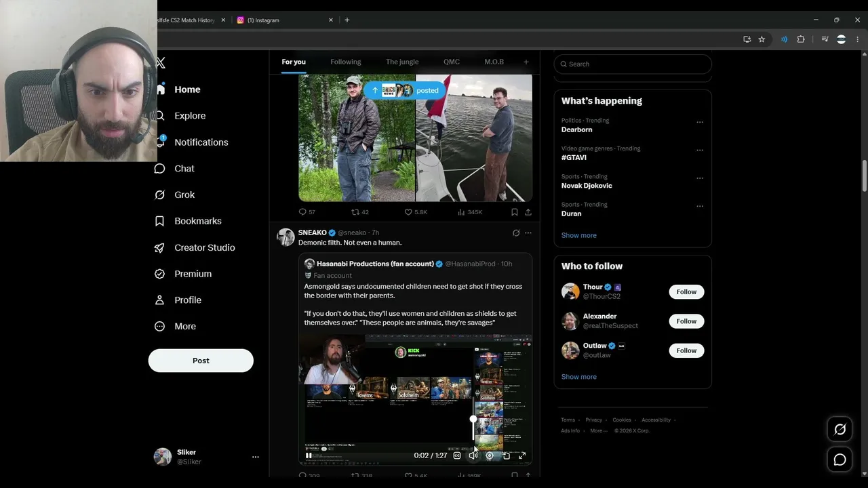Image resolution: width=868 pixels, height=488 pixels.
Task: Open video playback settings gear
Action: click(x=490, y=455)
